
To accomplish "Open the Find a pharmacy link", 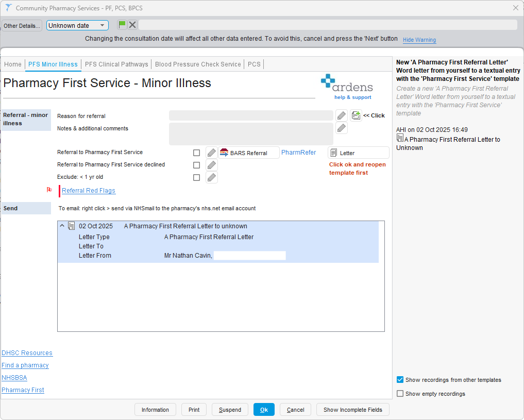I will 25,365.
